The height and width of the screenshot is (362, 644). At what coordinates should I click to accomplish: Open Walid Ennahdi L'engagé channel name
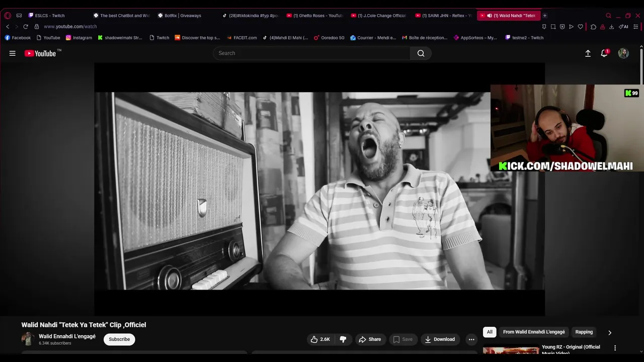(x=67, y=336)
